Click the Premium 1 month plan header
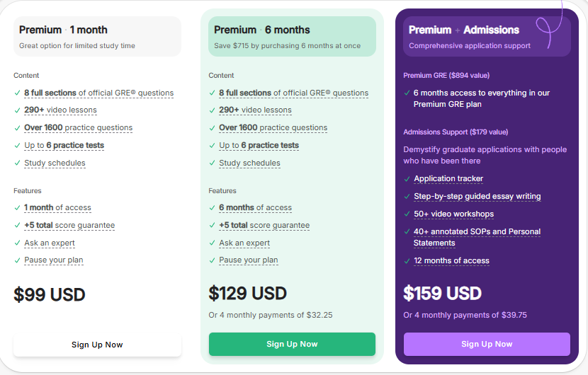The image size is (588, 375). point(97,36)
